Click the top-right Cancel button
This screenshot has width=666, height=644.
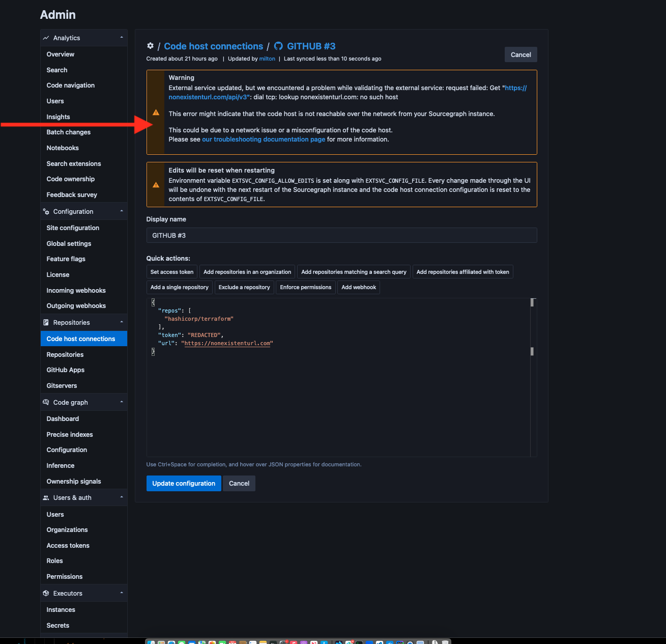point(520,55)
